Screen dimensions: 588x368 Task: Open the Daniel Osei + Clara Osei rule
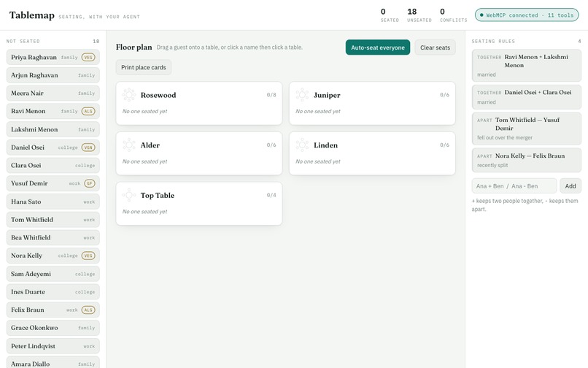(x=527, y=97)
